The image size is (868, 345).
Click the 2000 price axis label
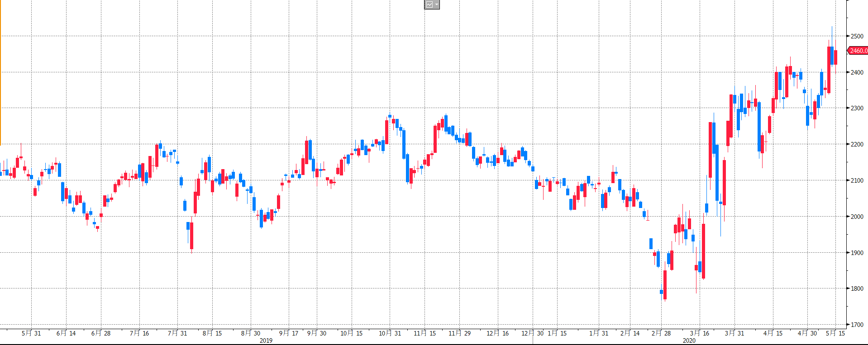click(857, 217)
